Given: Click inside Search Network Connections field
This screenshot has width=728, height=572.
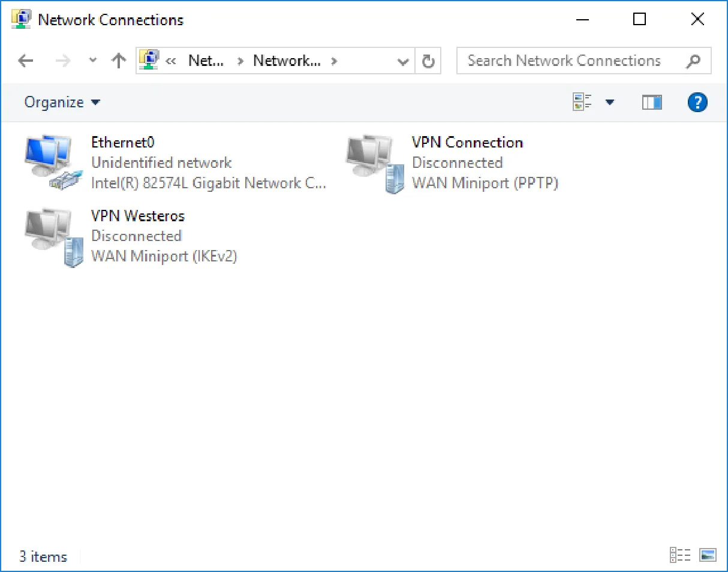Looking at the screenshot, I should (x=584, y=61).
